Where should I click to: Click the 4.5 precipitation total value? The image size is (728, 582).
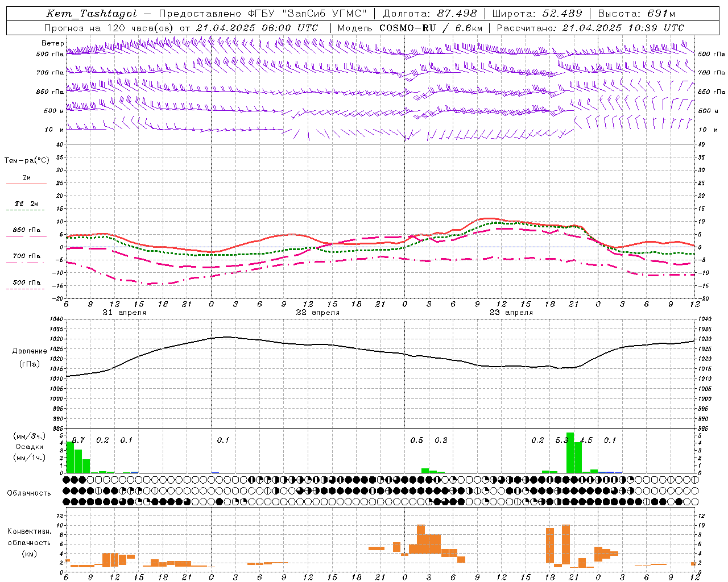586,440
